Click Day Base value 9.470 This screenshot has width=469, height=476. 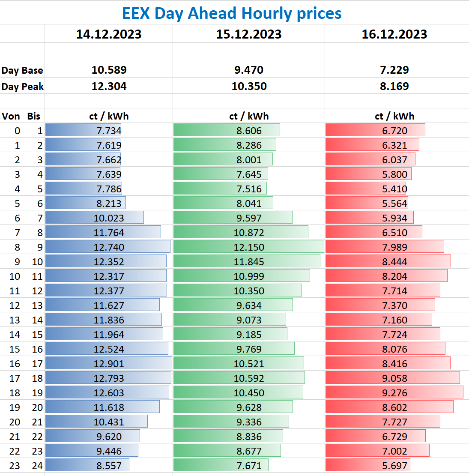[248, 70]
